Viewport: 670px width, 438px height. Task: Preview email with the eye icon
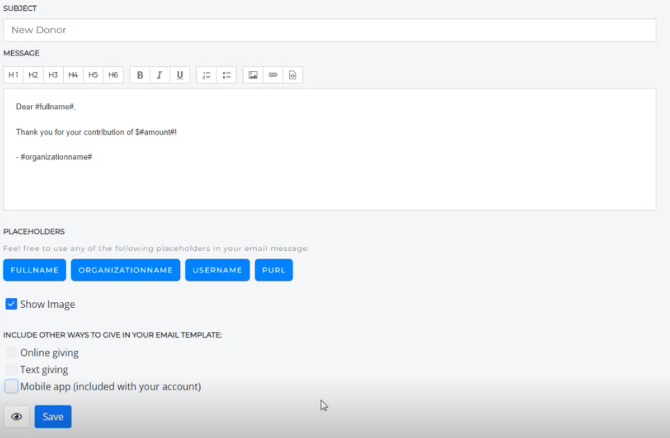coord(16,417)
